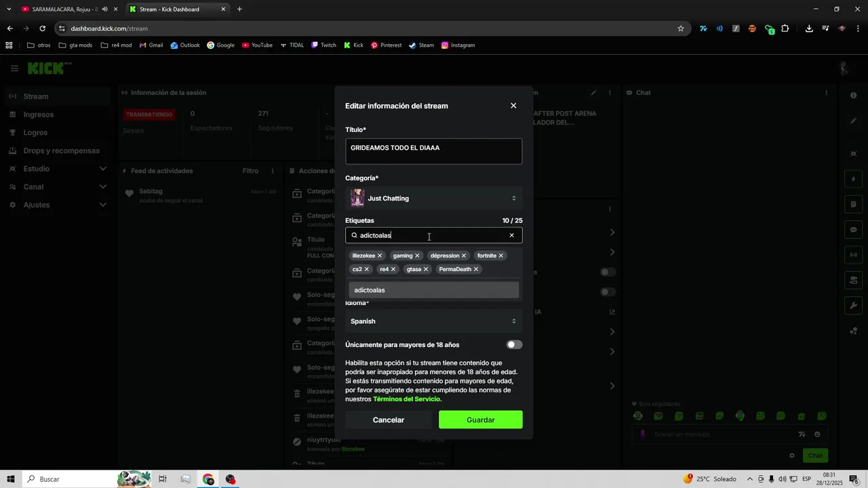Viewport: 868px width, 488px height.
Task: Remove the re4 tag
Action: pyautogui.click(x=393, y=269)
